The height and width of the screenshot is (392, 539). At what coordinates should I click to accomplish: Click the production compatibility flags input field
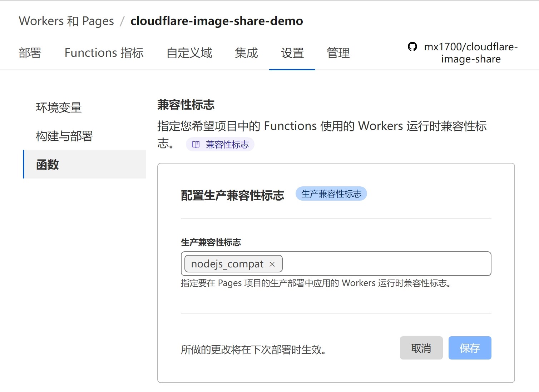coord(375,264)
